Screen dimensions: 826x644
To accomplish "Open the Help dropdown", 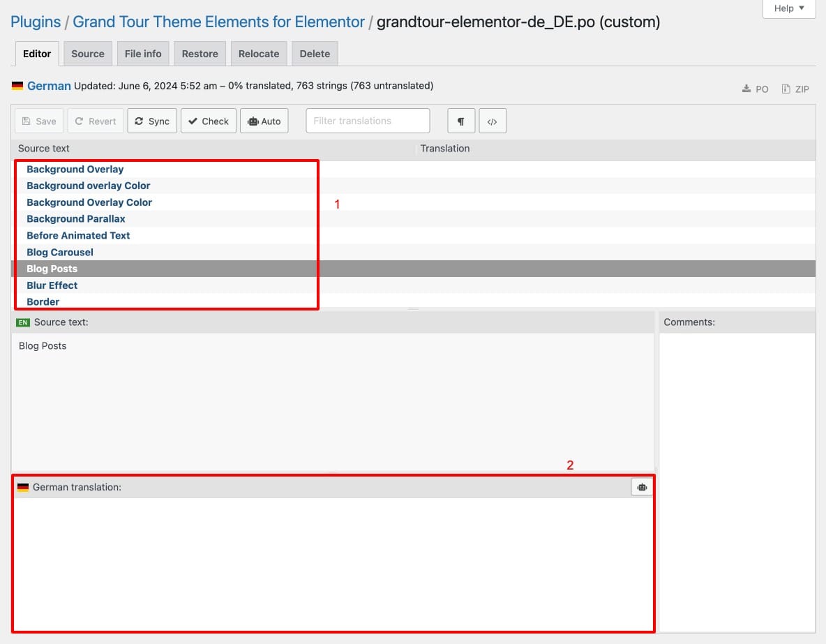I will coord(788,8).
